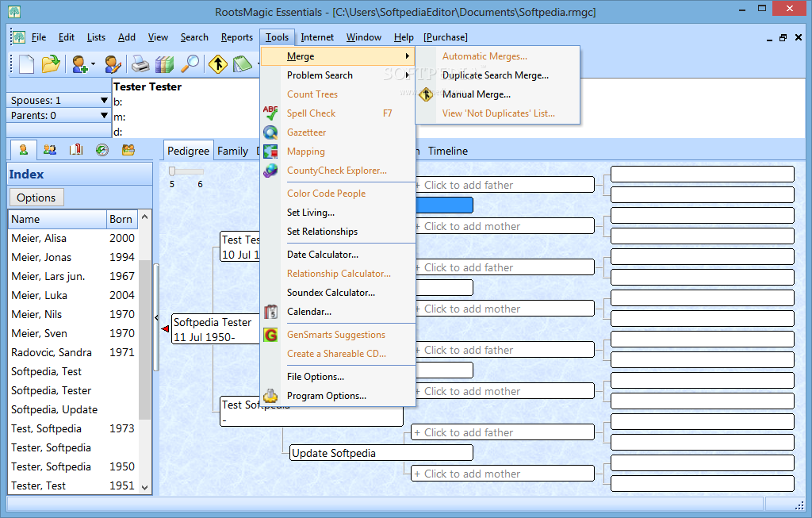
Task: Select the History compass icon tab
Action: pyautogui.click(x=102, y=150)
